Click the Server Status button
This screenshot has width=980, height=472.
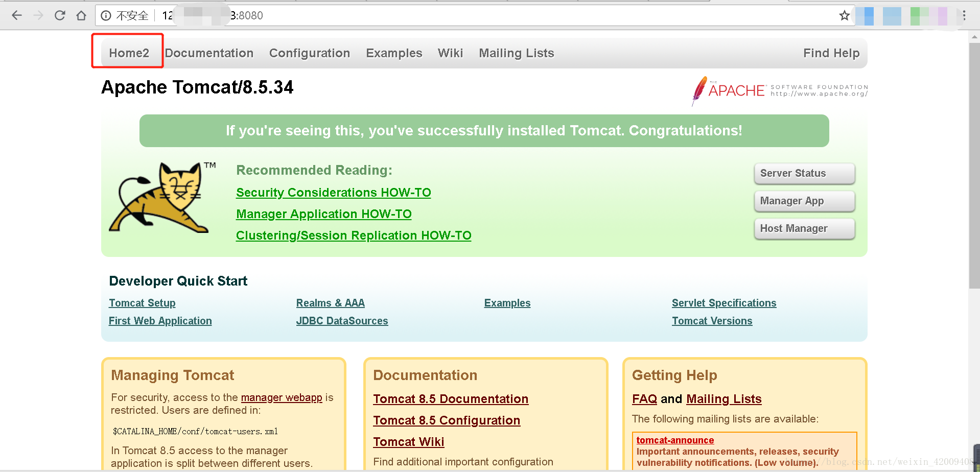coord(804,173)
